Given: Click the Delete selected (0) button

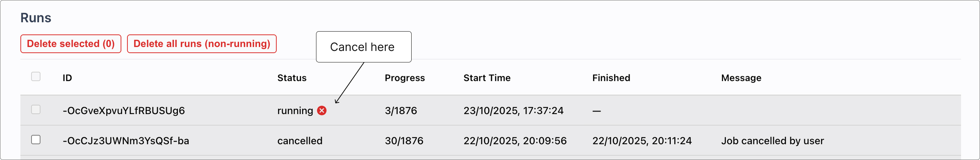Looking at the screenshot, I should click(71, 44).
